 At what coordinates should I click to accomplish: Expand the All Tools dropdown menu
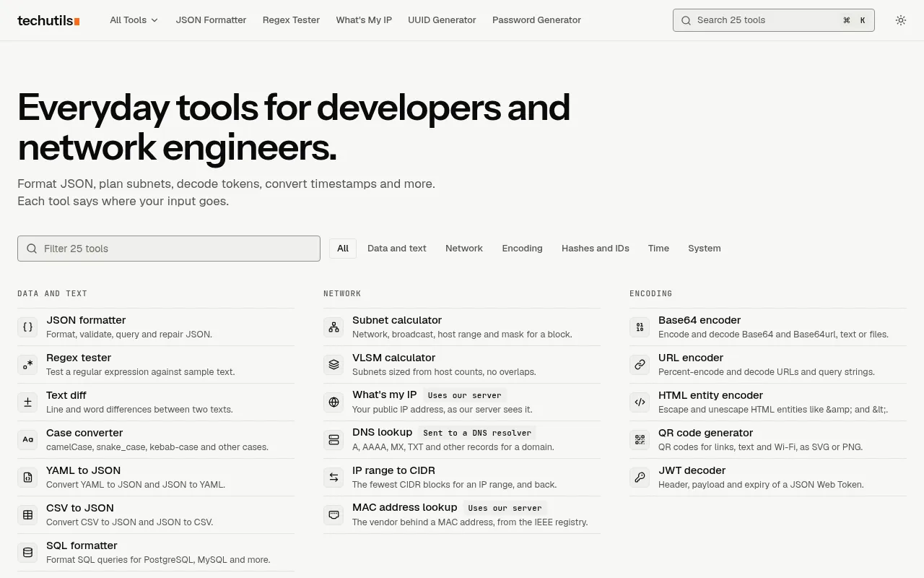134,20
